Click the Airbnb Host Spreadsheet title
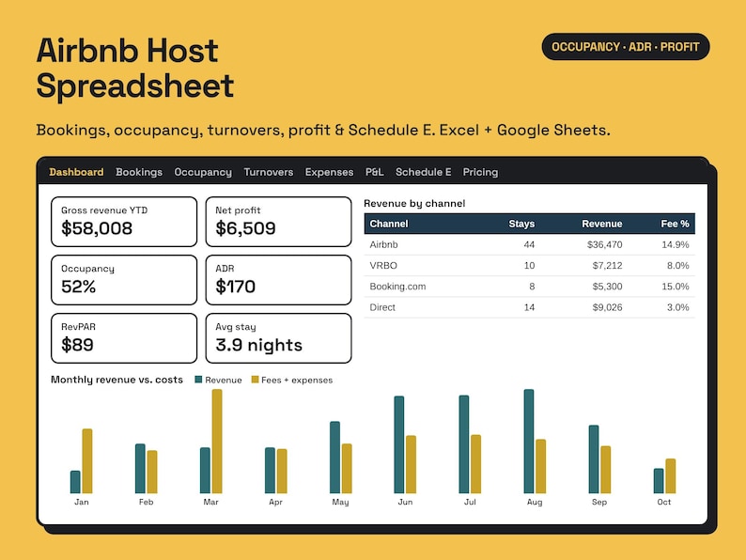This screenshot has height=560, width=746. point(135,68)
